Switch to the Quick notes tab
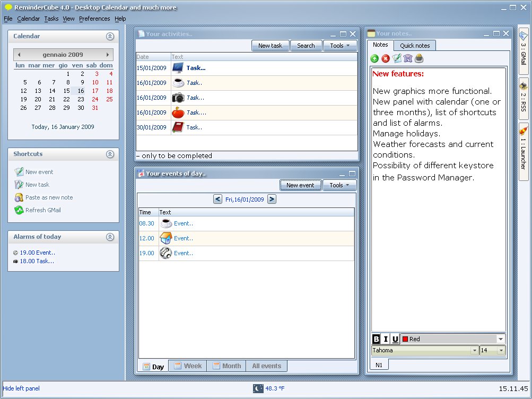This screenshot has height=399, width=532. (x=415, y=46)
